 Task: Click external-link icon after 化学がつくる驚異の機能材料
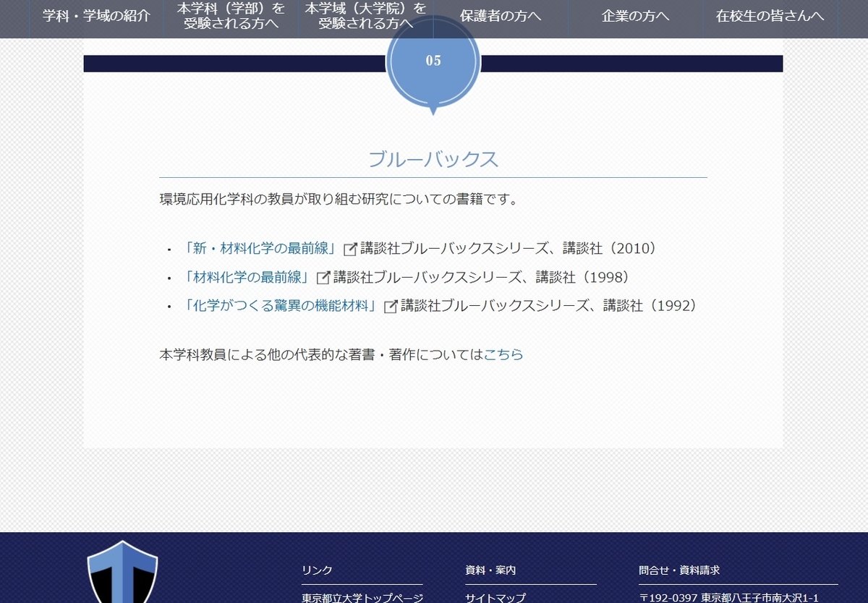(391, 306)
